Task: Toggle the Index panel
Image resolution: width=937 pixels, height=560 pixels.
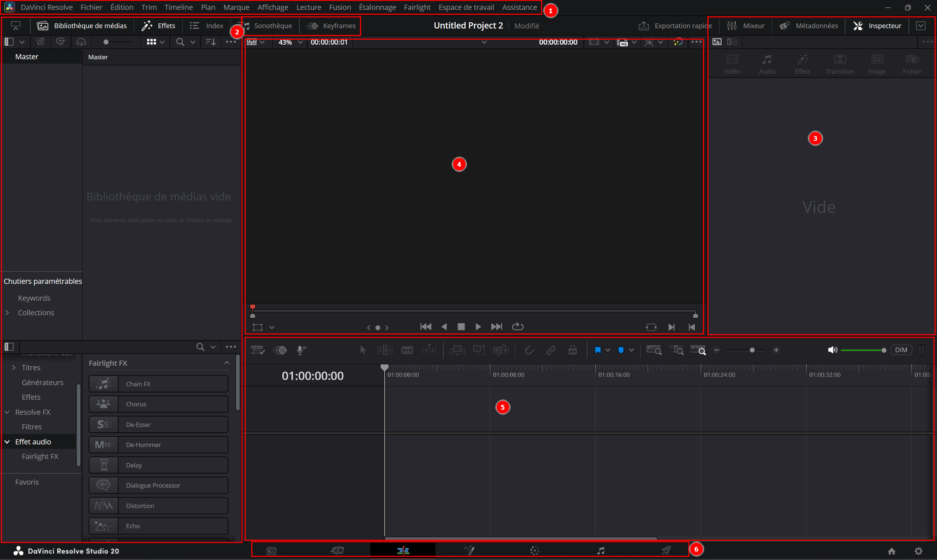Action: point(206,26)
